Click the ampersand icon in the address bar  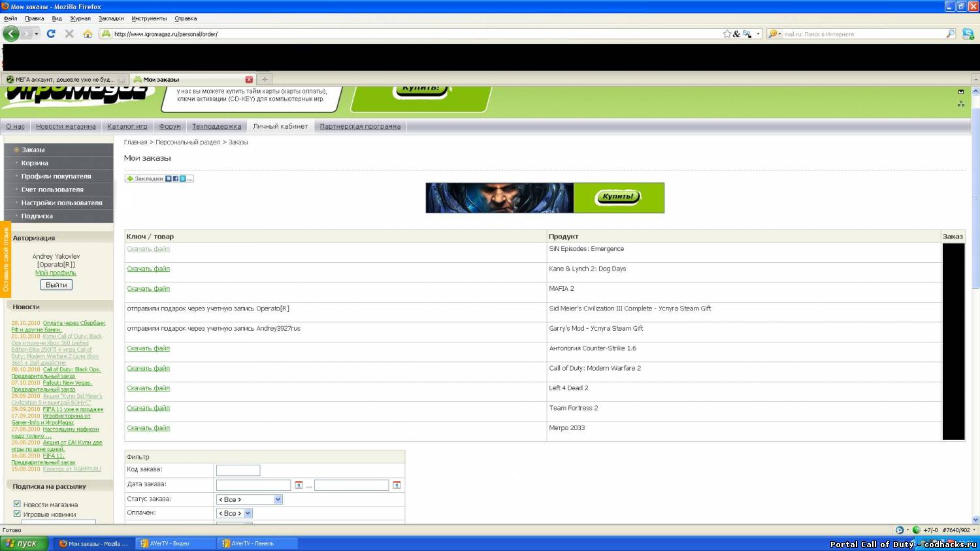coord(736,33)
